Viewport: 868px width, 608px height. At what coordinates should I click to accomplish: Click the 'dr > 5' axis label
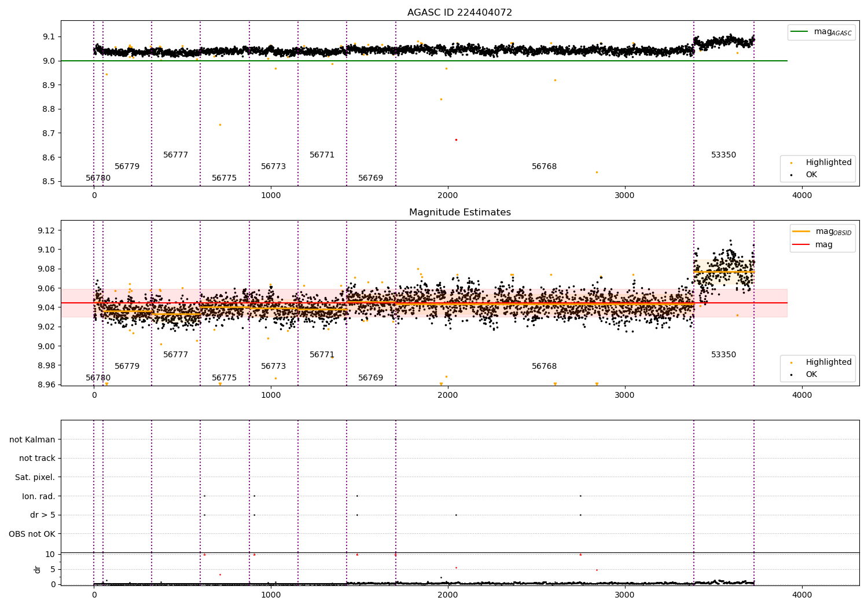[x=43, y=515]
